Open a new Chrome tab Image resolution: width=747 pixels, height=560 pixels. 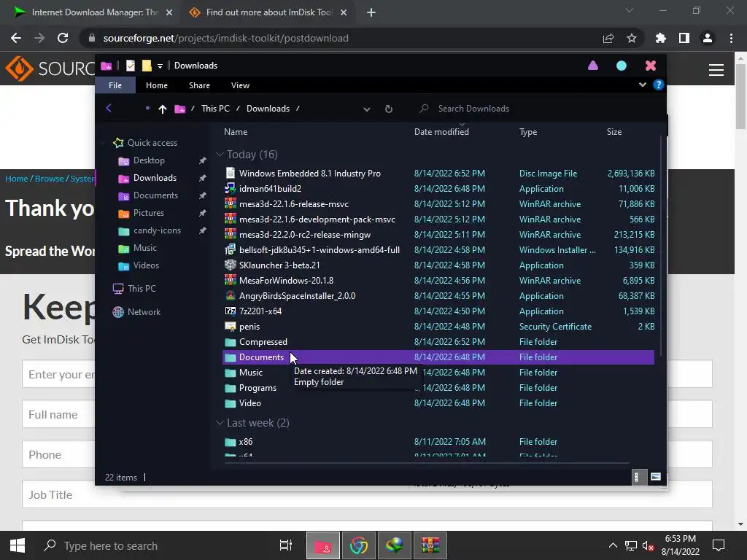[371, 12]
